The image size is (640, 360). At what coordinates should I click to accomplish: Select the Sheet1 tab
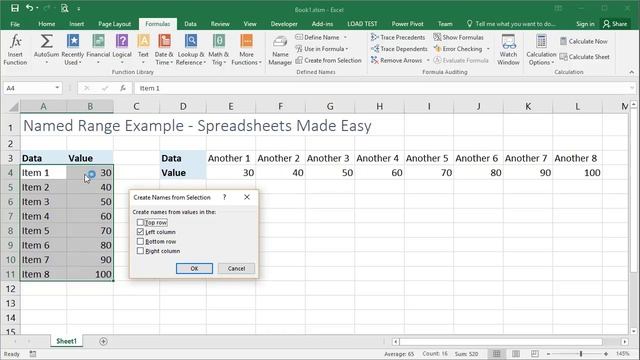66,341
